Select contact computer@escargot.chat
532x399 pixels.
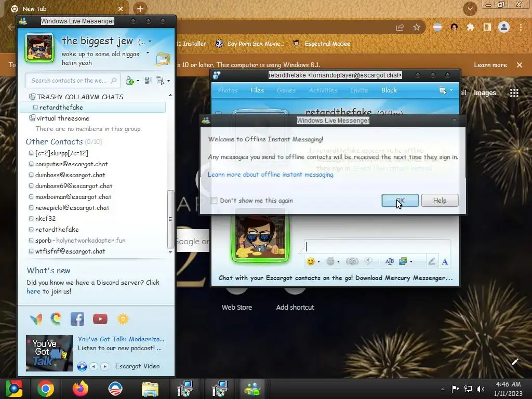coord(71,164)
